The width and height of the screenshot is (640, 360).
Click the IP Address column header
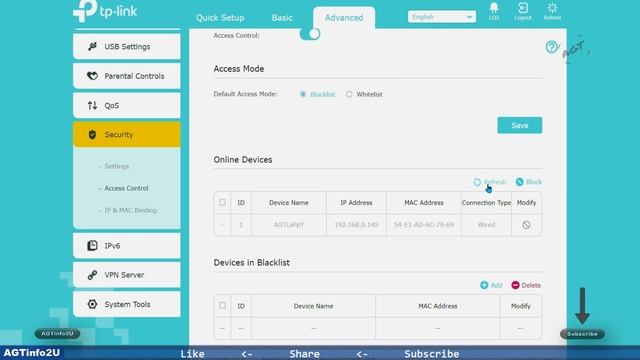356,203
